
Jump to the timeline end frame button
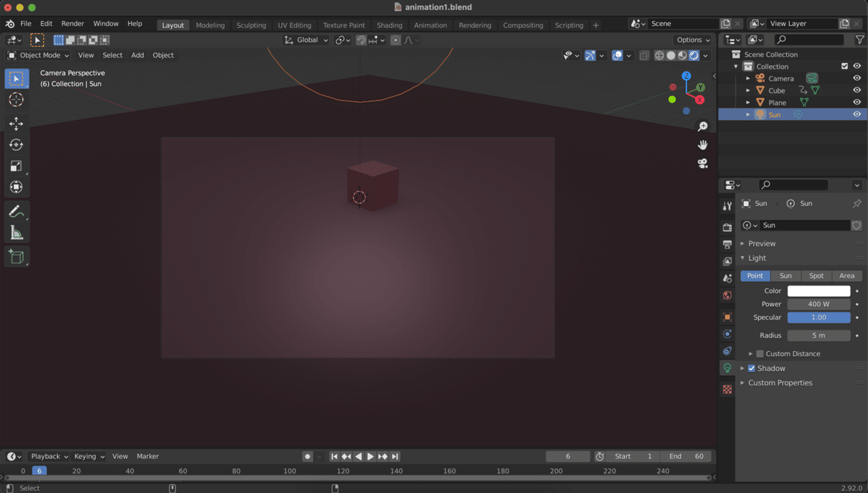[395, 456]
